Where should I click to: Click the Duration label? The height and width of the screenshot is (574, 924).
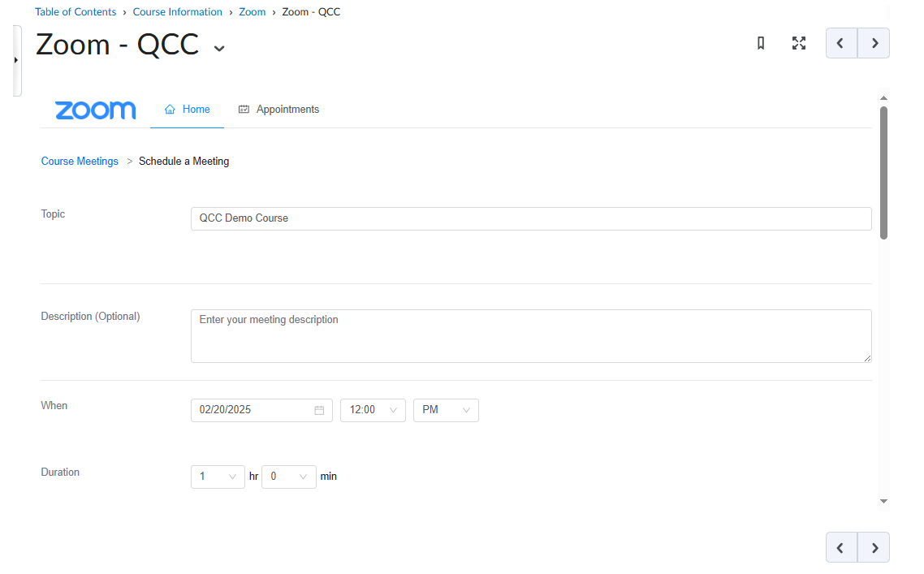tap(60, 472)
